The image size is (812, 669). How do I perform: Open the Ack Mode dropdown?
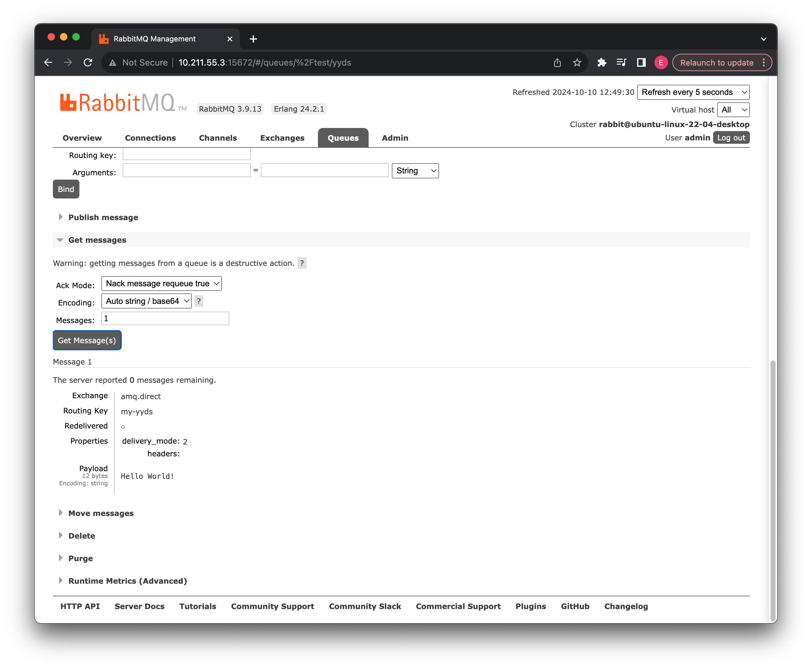click(161, 283)
